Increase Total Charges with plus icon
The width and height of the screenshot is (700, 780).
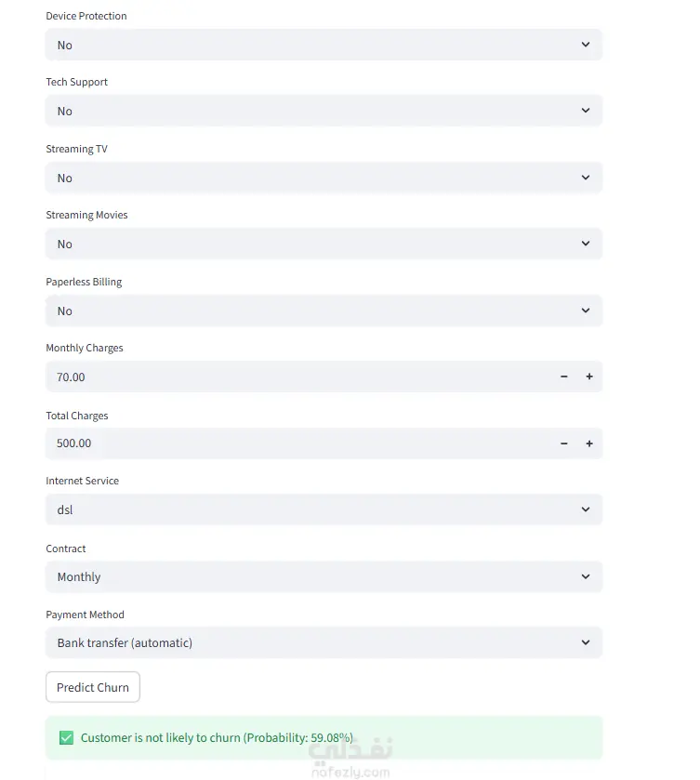589,443
